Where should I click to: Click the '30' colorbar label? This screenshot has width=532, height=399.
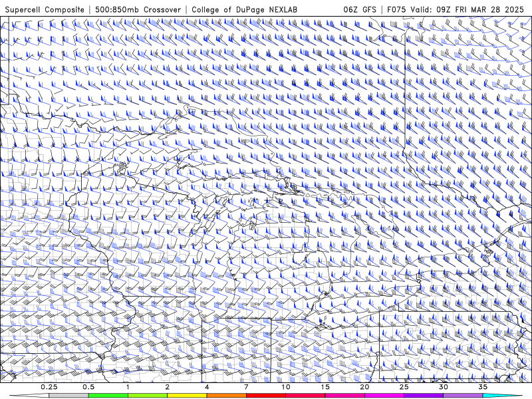(444, 387)
